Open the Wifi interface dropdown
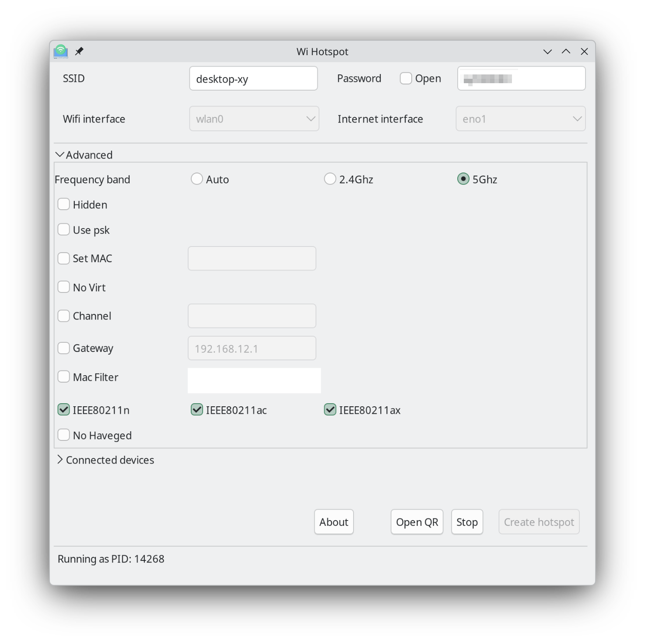Viewport: 645px width, 644px height. tap(254, 119)
